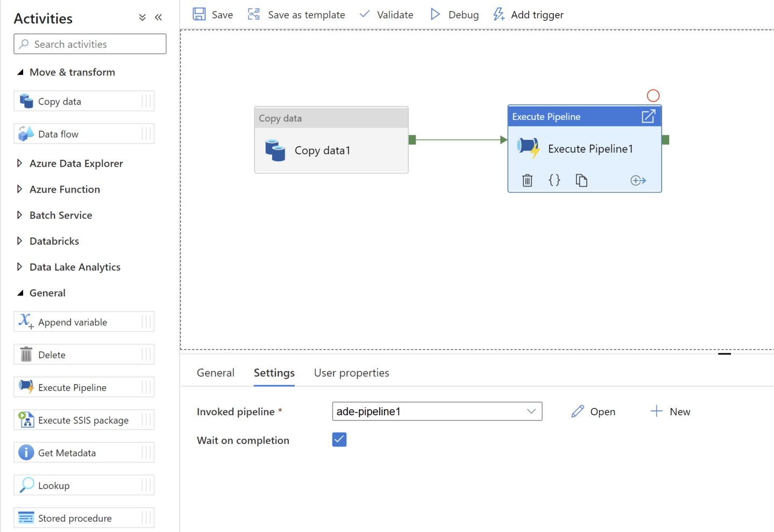Select the Lookup activity

pyautogui.click(x=84, y=485)
